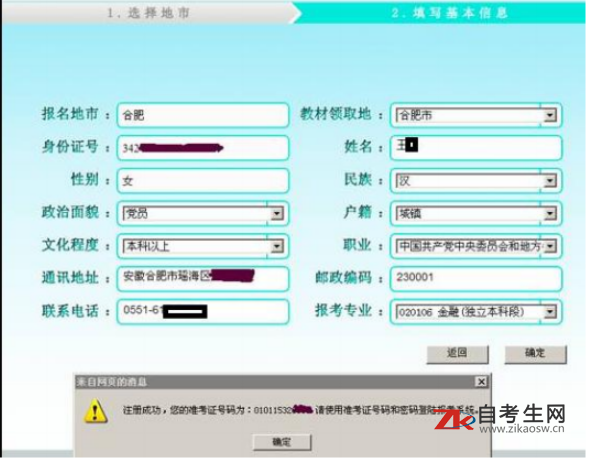This screenshot has height=458, width=589.
Task: Click the 邮政编码 field showing 230001
Action: click(476, 279)
